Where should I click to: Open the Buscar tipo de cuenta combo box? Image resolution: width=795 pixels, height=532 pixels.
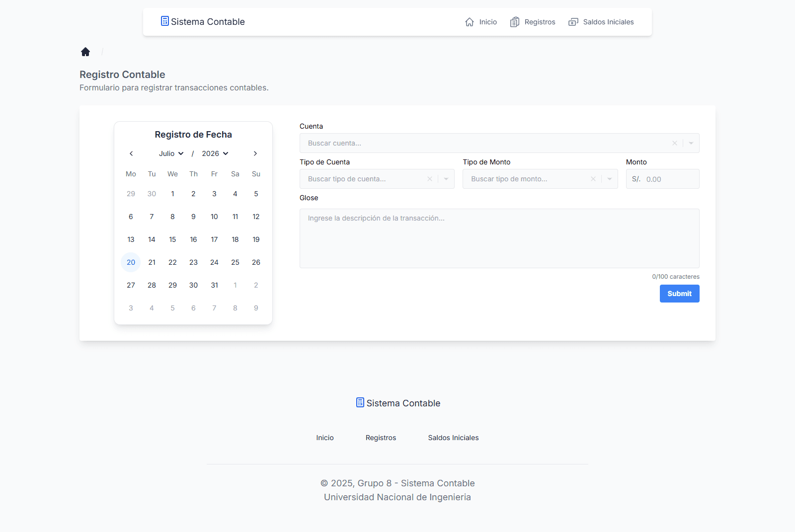[377, 179]
